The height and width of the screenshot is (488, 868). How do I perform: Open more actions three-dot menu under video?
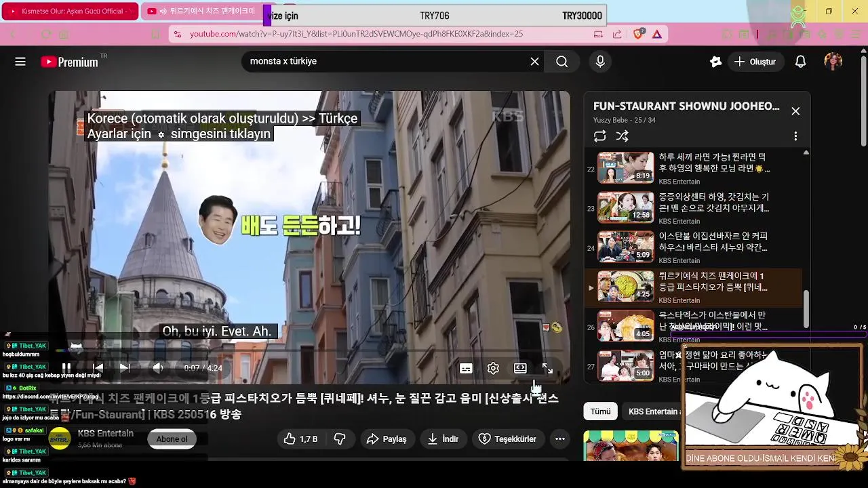pyautogui.click(x=559, y=439)
